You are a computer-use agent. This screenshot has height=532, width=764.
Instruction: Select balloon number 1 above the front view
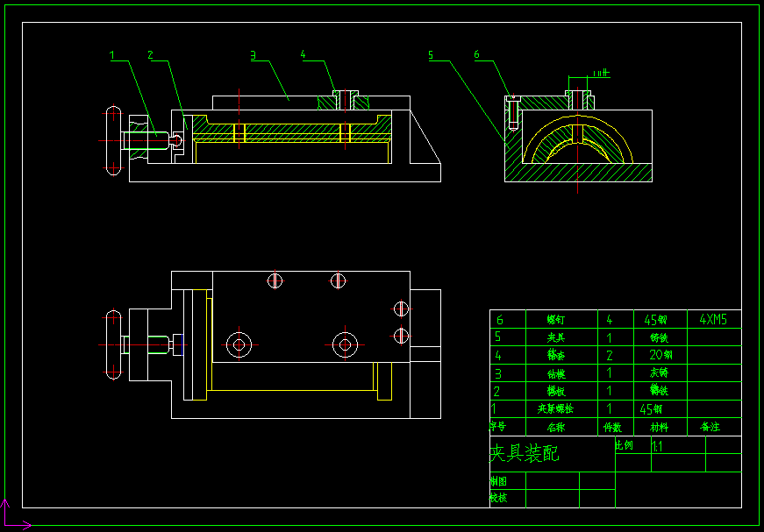112,55
